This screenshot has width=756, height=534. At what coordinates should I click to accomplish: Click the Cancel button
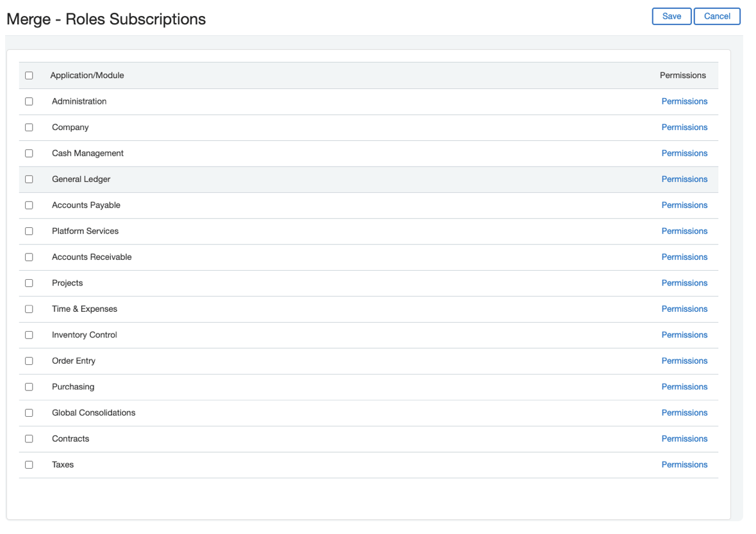tap(716, 17)
